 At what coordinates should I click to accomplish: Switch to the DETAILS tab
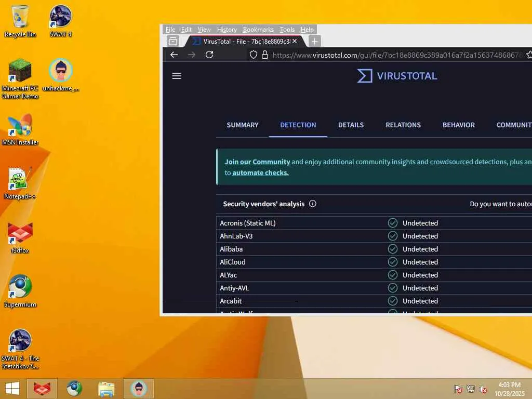(x=351, y=125)
